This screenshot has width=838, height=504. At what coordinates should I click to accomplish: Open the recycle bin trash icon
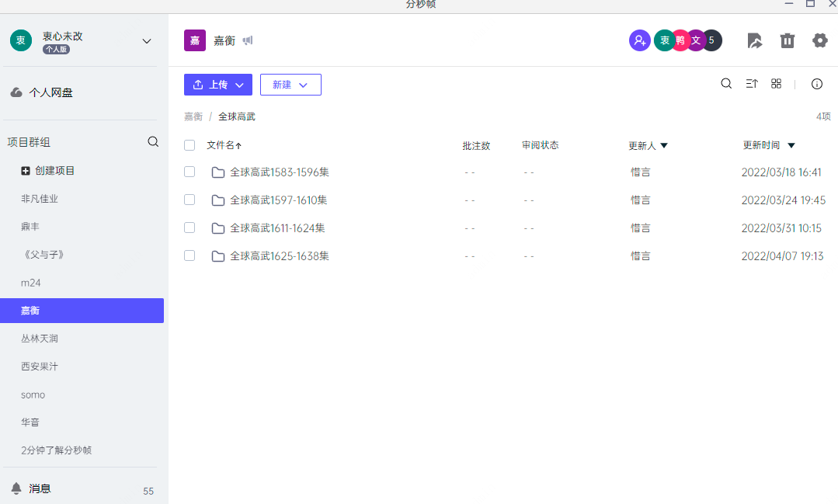[788, 40]
